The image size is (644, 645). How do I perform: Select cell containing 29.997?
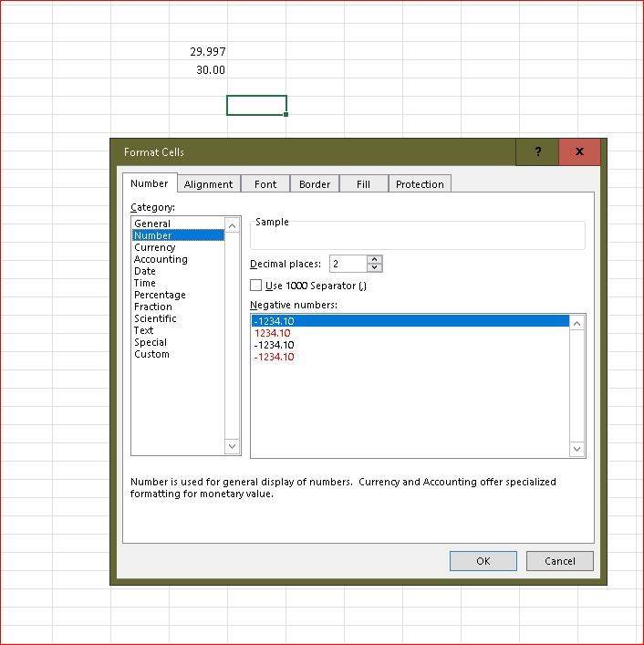[x=199, y=52]
